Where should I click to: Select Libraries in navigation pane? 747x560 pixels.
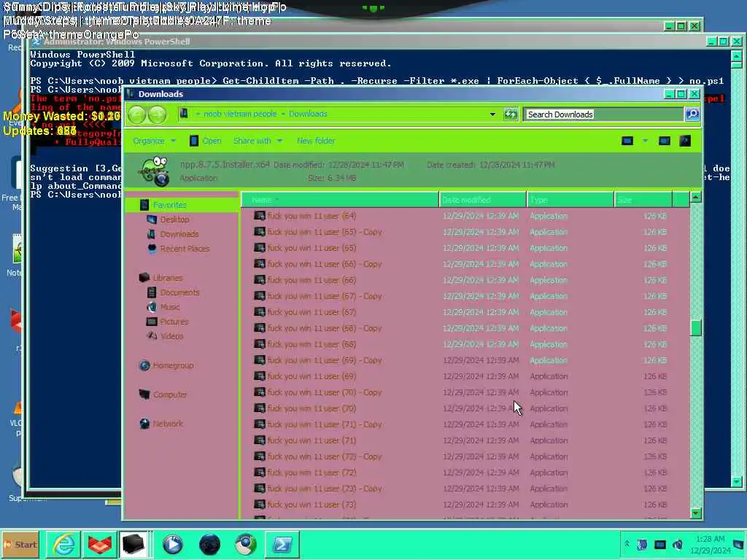(167, 278)
